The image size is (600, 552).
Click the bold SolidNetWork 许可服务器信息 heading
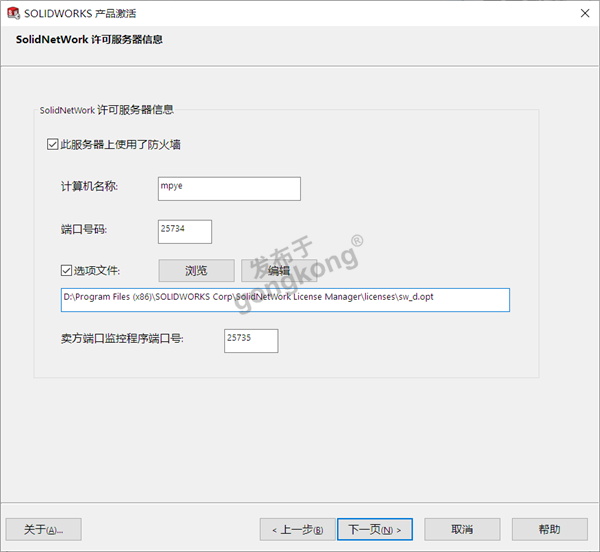(x=89, y=39)
